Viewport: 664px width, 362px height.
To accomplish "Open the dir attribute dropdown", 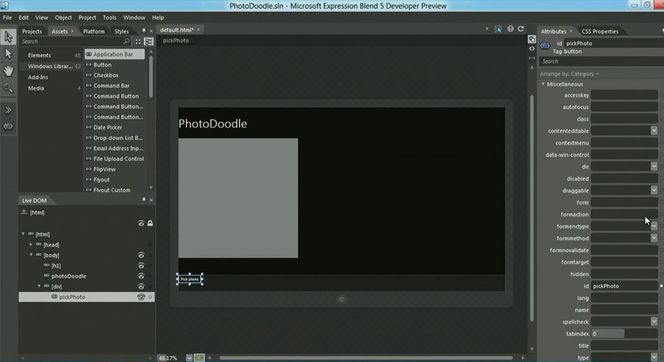I will tap(654, 166).
